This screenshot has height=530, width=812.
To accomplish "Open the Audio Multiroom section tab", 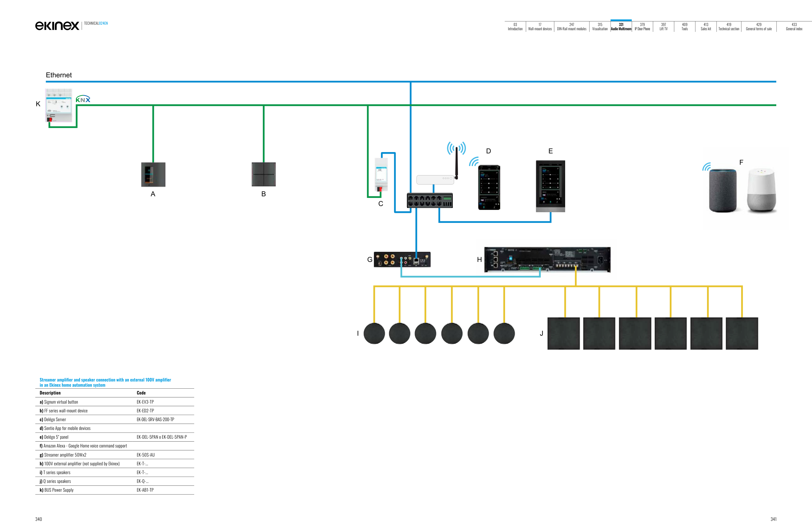I will click(x=621, y=27).
